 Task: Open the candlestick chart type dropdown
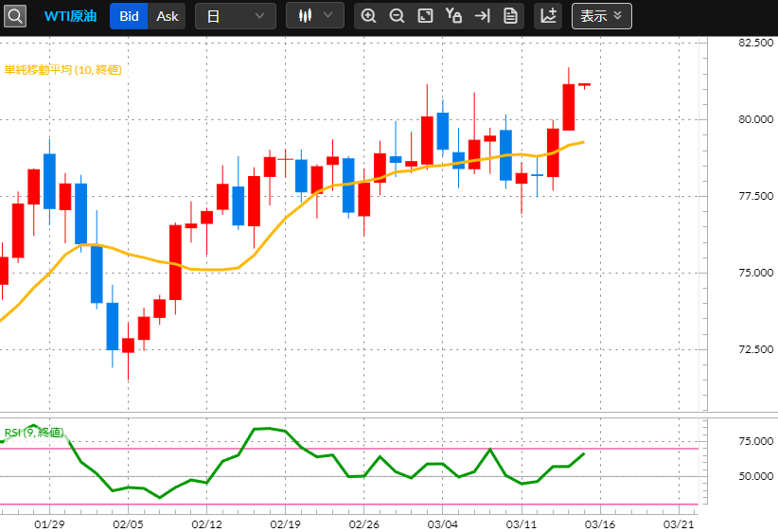coord(315,15)
